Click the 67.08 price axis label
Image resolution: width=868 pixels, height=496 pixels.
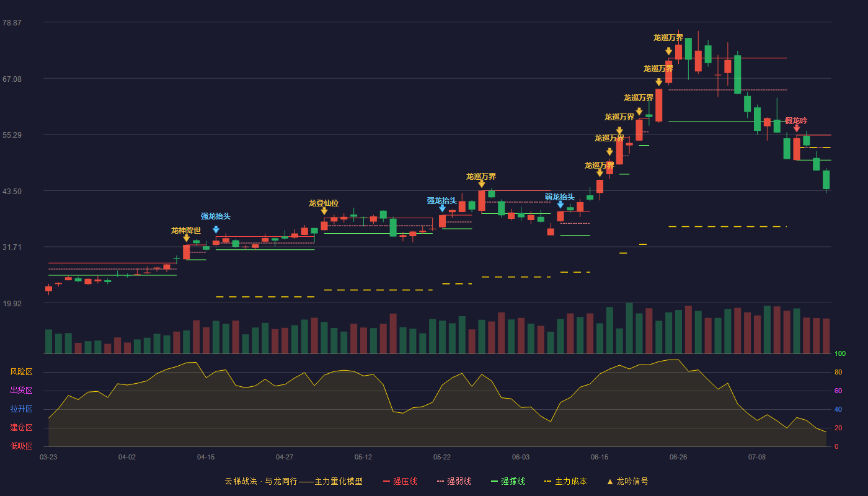[12, 79]
